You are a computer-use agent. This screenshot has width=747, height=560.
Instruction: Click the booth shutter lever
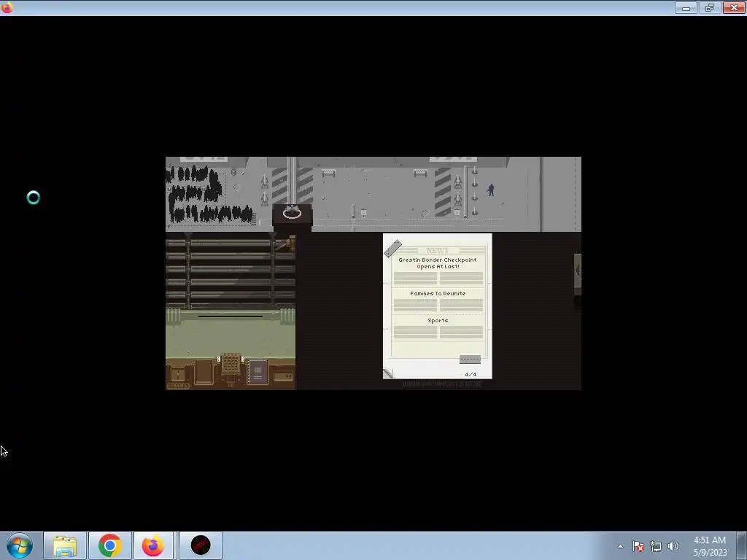(285, 244)
